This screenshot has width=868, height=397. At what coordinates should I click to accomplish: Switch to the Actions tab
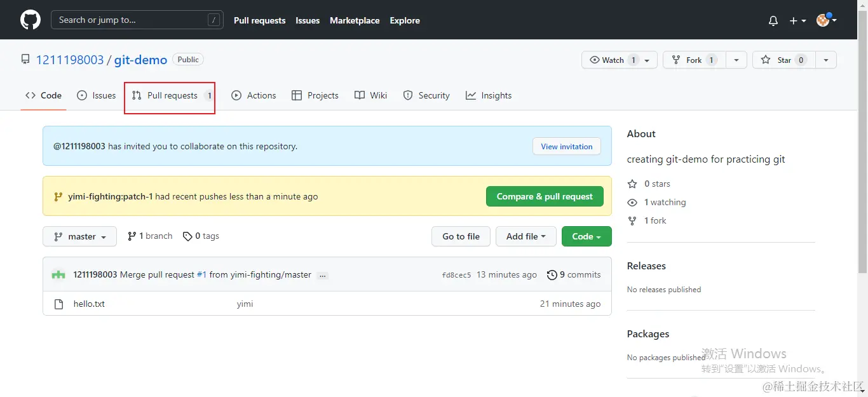254,95
